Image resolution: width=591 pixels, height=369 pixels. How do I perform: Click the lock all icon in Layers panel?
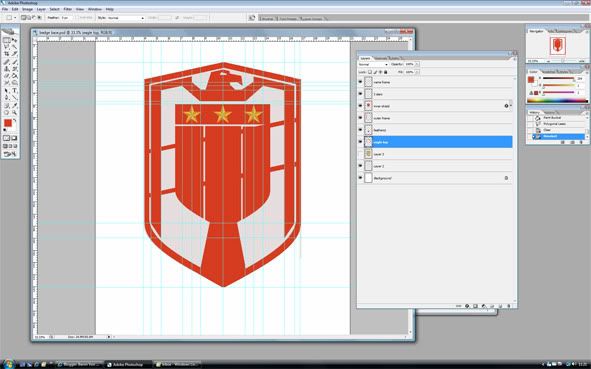[x=386, y=72]
